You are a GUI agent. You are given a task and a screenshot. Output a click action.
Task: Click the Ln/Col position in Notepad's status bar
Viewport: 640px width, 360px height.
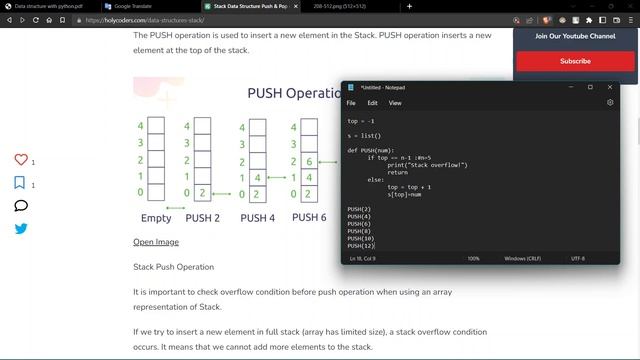[x=362, y=258]
